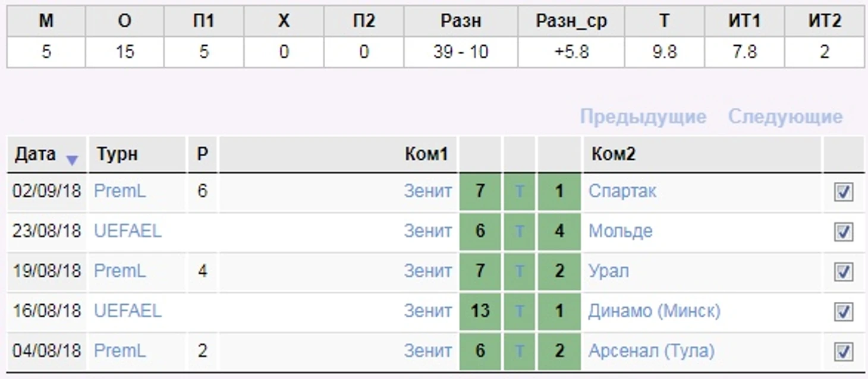Open the Динамо (Минск) team link
The width and height of the screenshot is (868, 379).
[x=654, y=311]
